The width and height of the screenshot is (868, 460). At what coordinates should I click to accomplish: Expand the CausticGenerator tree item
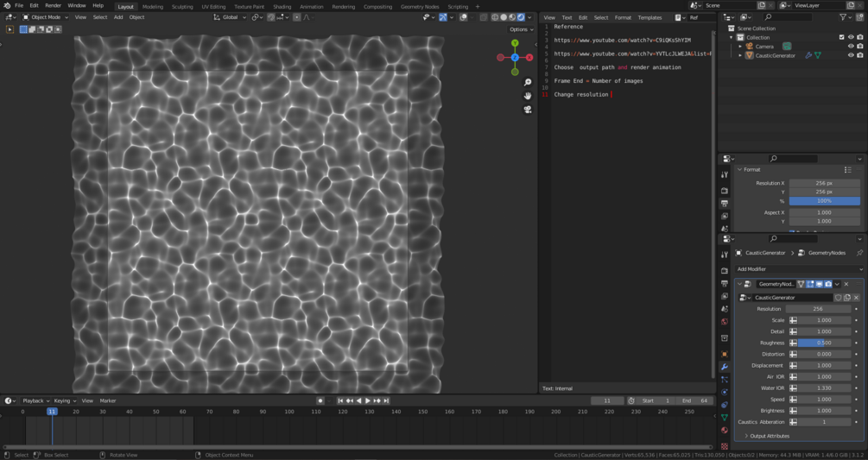click(x=741, y=55)
